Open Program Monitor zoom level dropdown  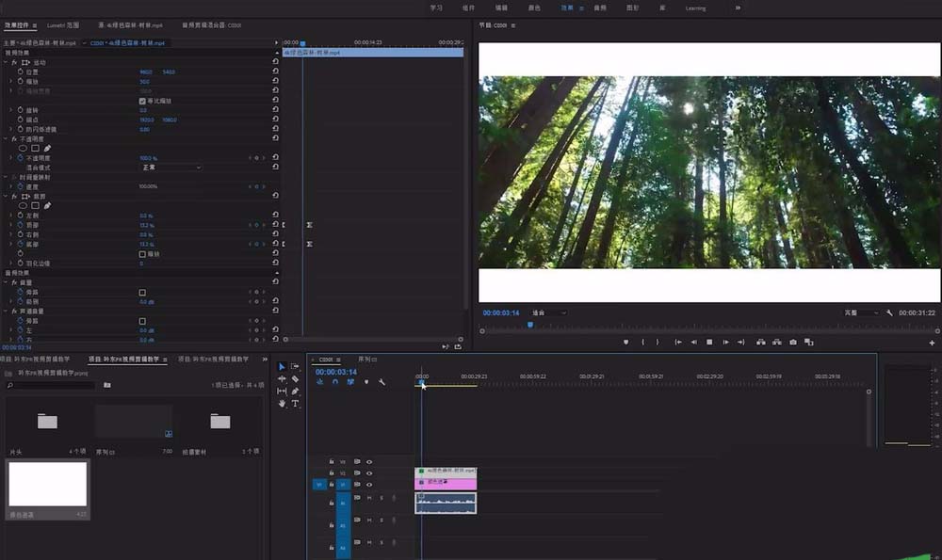tap(548, 312)
